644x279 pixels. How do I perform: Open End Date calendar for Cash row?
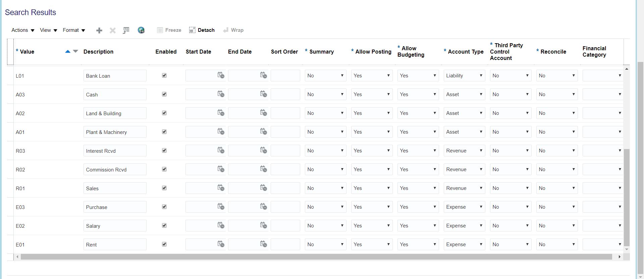263,94
